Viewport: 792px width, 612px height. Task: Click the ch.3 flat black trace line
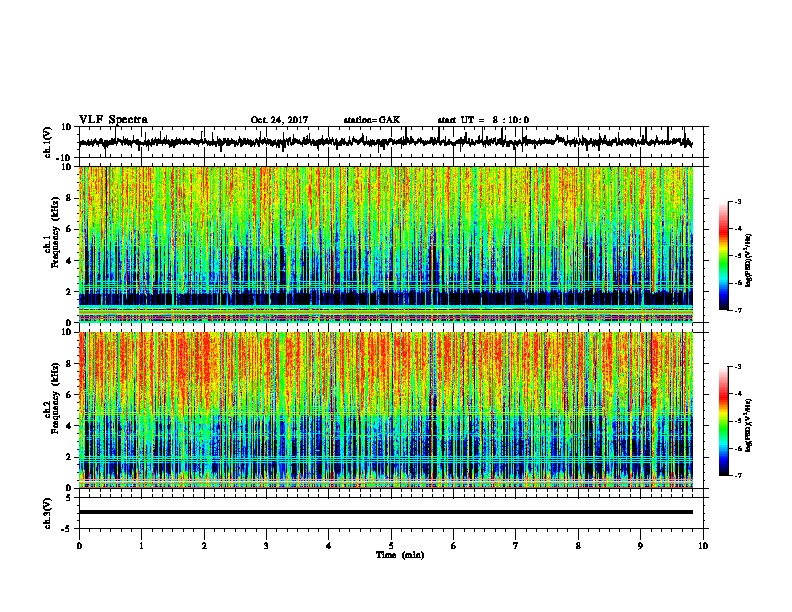coord(386,512)
